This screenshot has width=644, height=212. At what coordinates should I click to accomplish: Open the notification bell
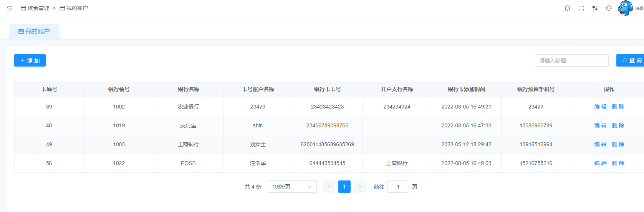567,8
